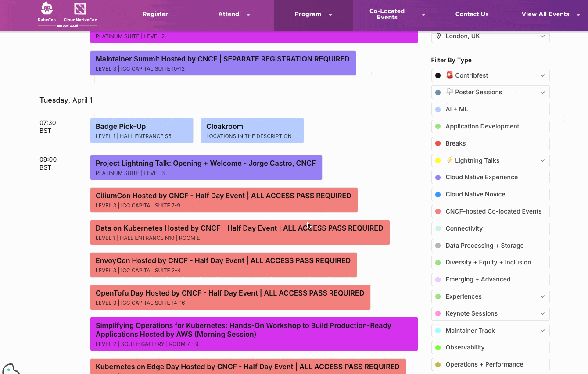Click the 09:00 BST time label
This screenshot has height=374, width=588.
click(48, 164)
